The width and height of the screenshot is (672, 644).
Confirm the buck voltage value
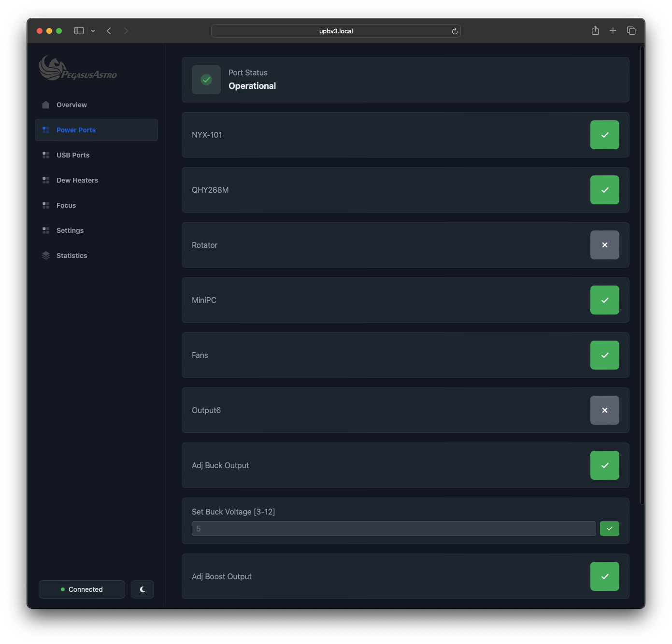pos(609,529)
